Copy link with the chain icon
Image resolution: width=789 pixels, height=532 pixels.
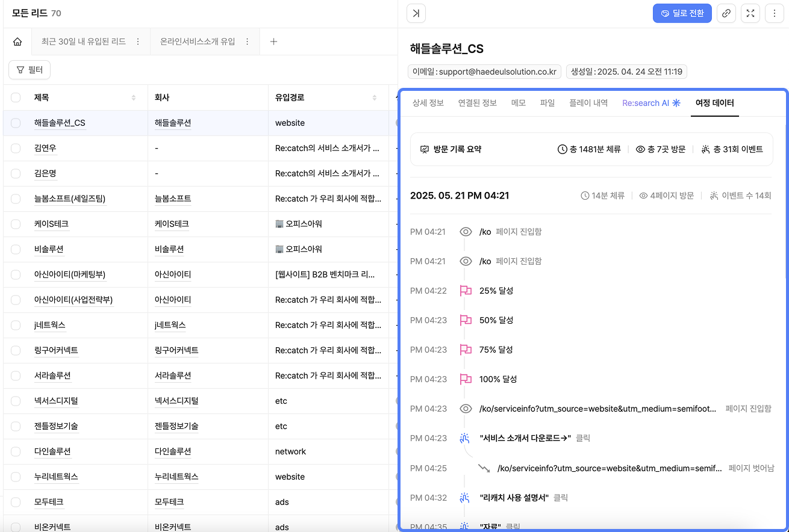726,13
